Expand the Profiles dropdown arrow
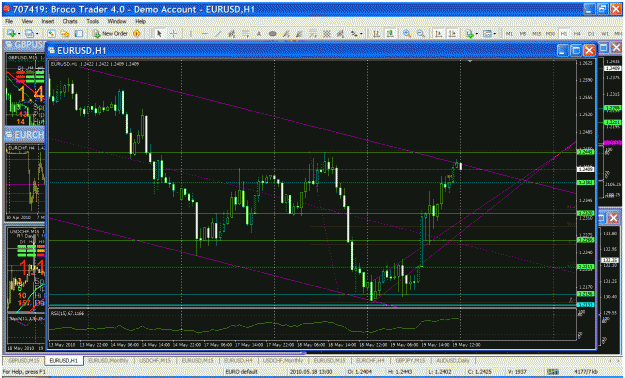The width and height of the screenshot is (625, 378). 37,33
